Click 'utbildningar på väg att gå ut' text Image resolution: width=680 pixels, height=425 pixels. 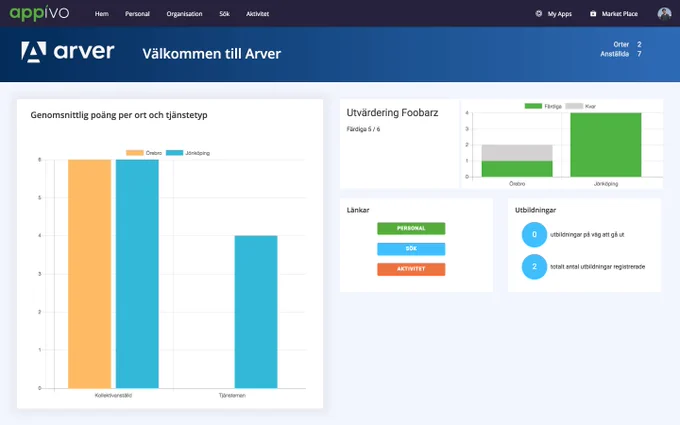point(587,235)
